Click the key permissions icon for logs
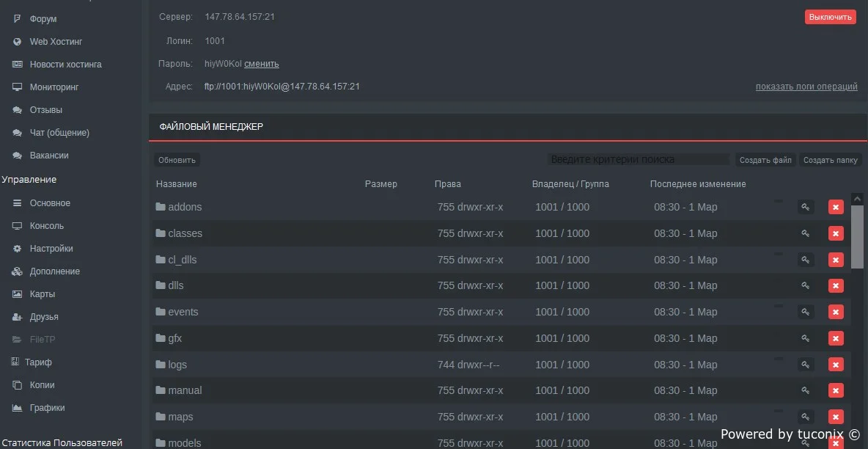The width and height of the screenshot is (868, 449). coord(806,365)
